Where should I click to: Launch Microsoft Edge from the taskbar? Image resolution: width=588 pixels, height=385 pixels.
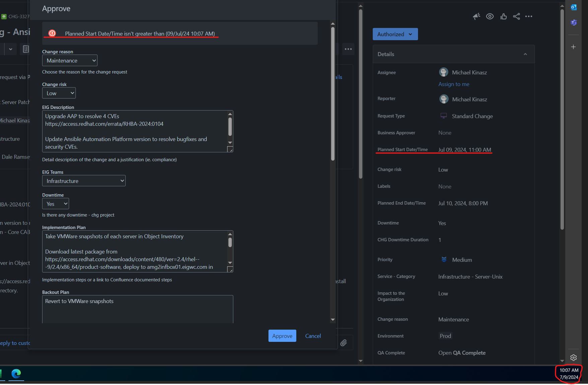(16, 373)
